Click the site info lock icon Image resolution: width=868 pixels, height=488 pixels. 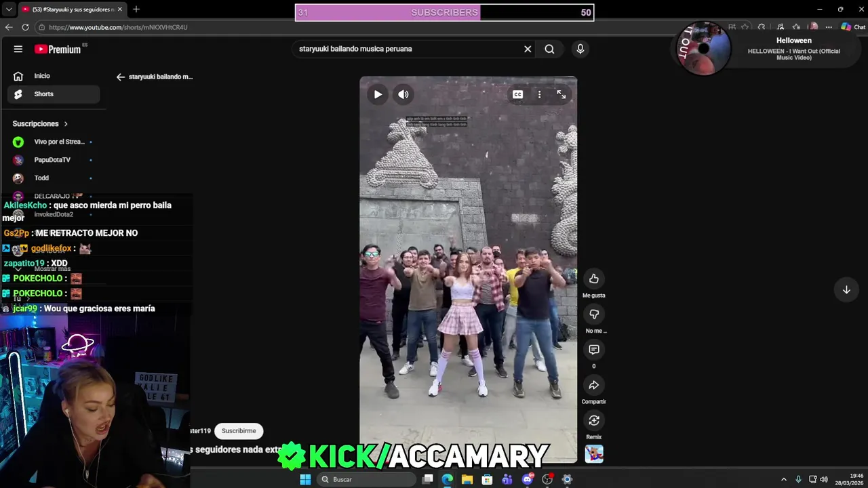coord(41,27)
